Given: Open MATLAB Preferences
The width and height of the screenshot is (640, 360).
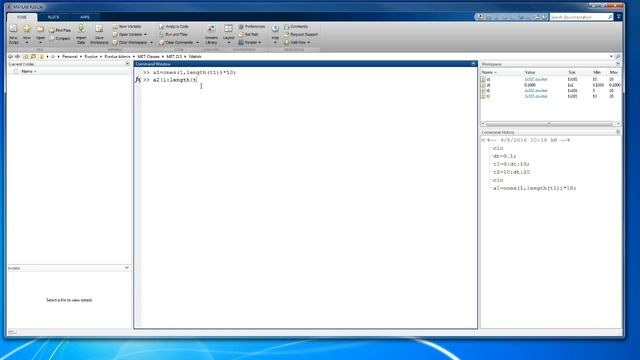Looking at the screenshot, I should tap(252, 27).
